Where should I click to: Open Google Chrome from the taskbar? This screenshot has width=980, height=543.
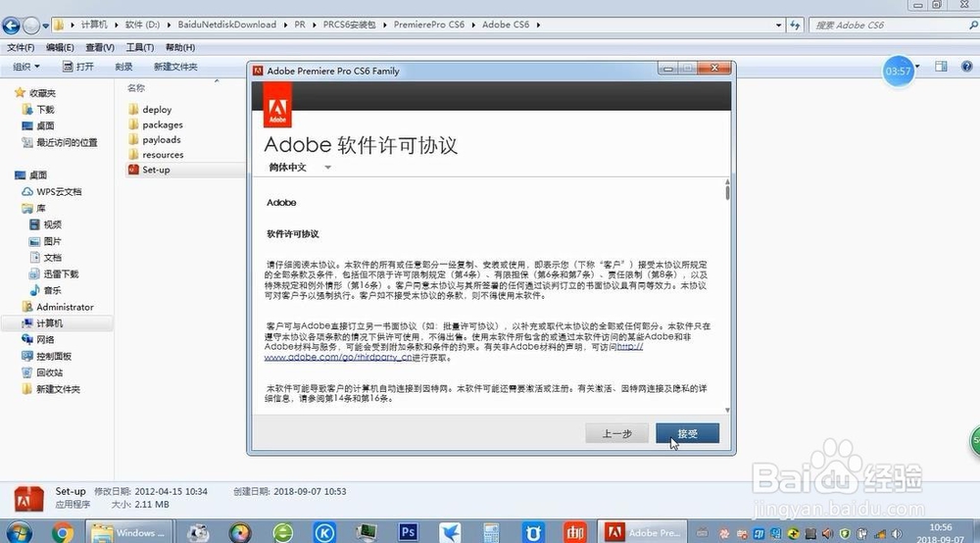[x=63, y=532]
